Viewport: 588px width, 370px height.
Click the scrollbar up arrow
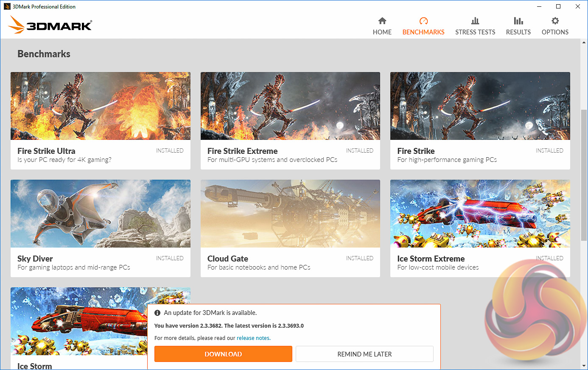click(x=584, y=42)
